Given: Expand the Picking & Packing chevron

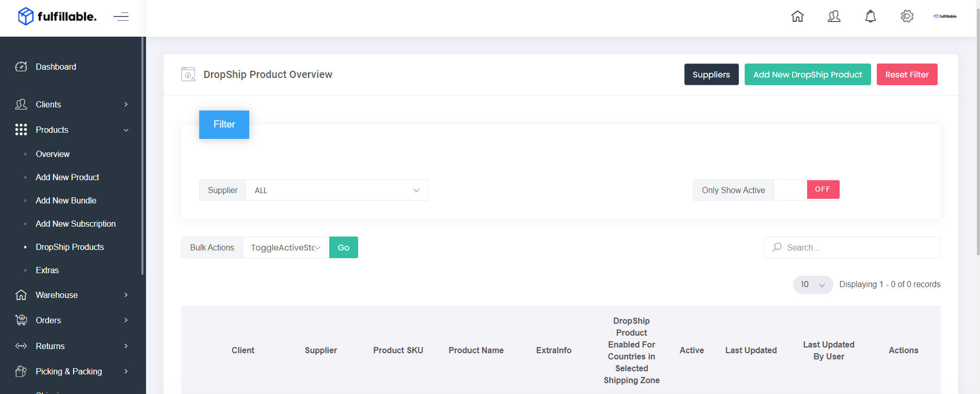Looking at the screenshot, I should click(x=126, y=371).
